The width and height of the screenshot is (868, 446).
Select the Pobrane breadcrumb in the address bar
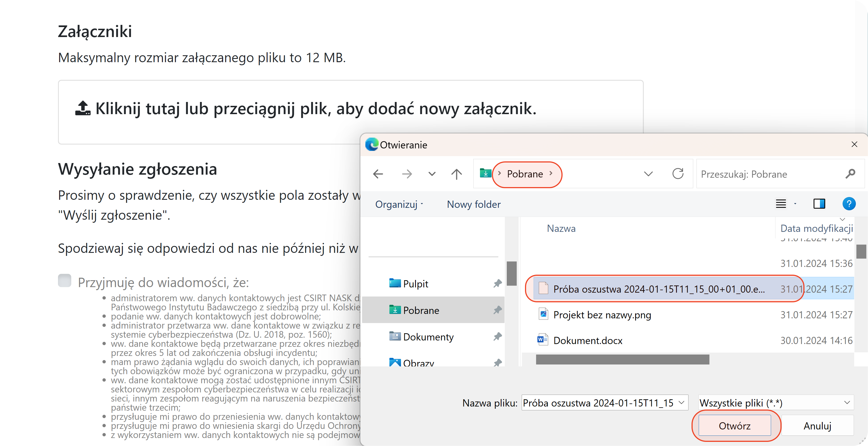point(525,174)
